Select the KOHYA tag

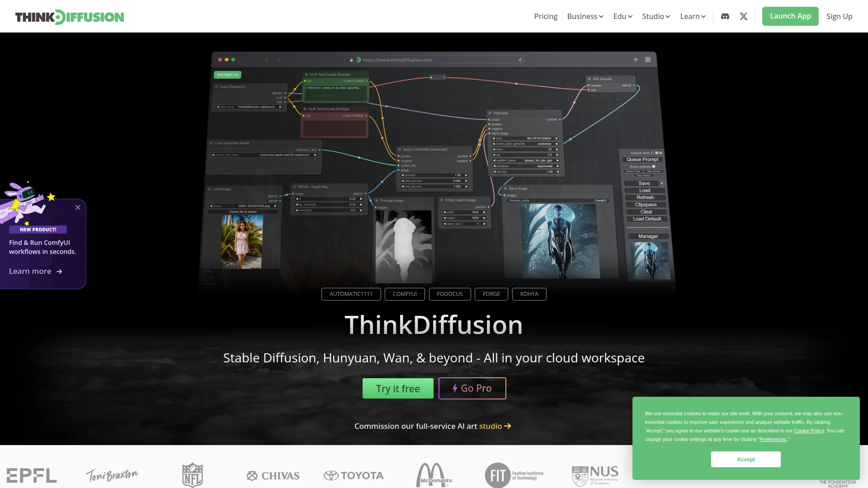pyautogui.click(x=529, y=294)
